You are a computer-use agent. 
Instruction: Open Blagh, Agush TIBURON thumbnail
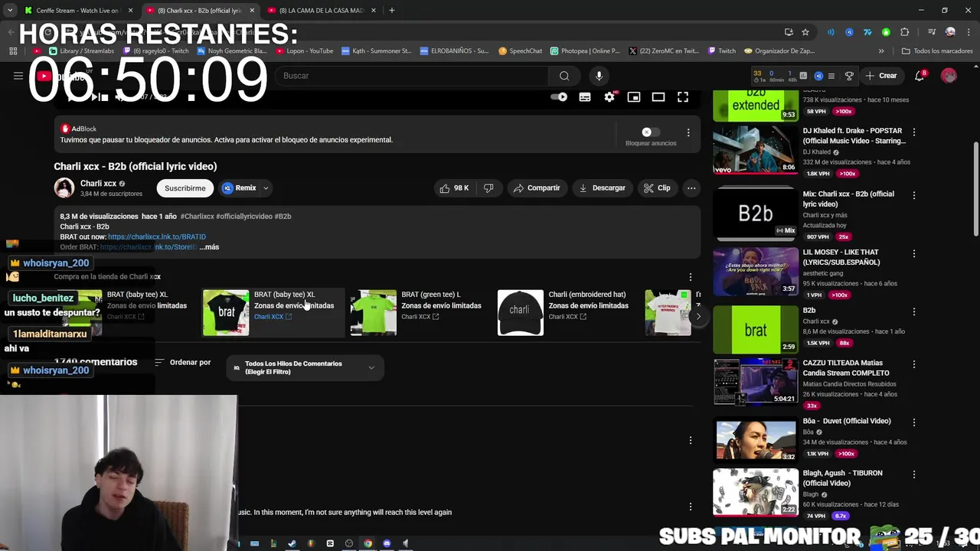756,492
